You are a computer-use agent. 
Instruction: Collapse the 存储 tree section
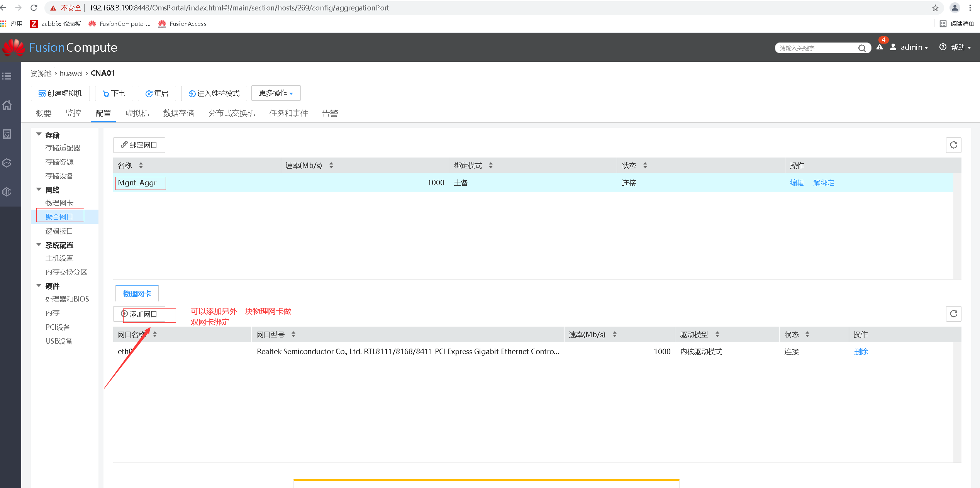pyautogui.click(x=39, y=135)
